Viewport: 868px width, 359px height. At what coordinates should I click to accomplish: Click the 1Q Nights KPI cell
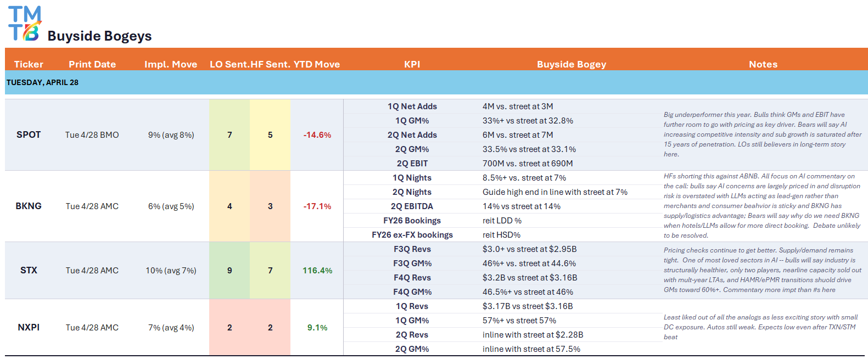click(412, 177)
